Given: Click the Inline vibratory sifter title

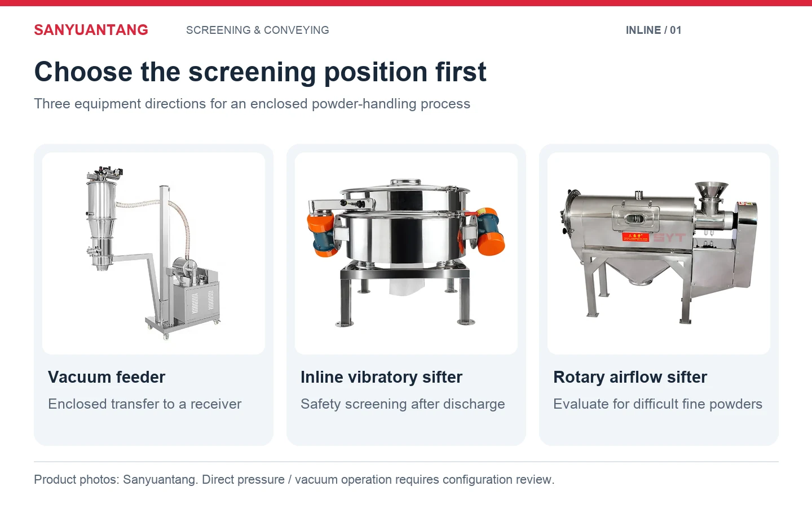Looking at the screenshot, I should 381,377.
